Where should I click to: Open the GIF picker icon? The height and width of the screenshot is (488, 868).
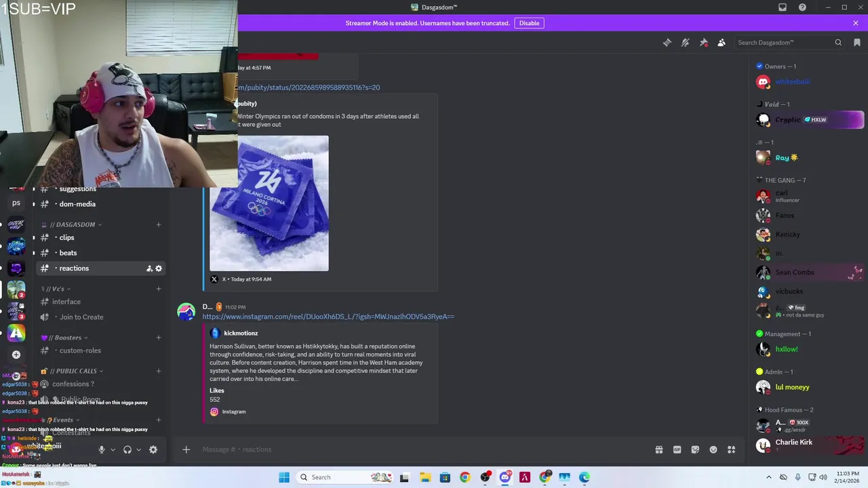pyautogui.click(x=677, y=449)
